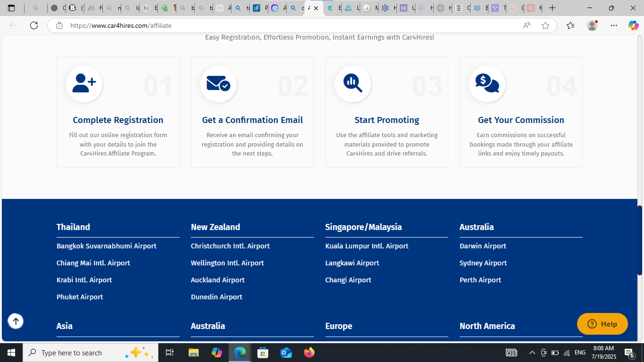The image size is (644, 362).
Task: Click the ENG language indicator
Action: pyautogui.click(x=580, y=353)
